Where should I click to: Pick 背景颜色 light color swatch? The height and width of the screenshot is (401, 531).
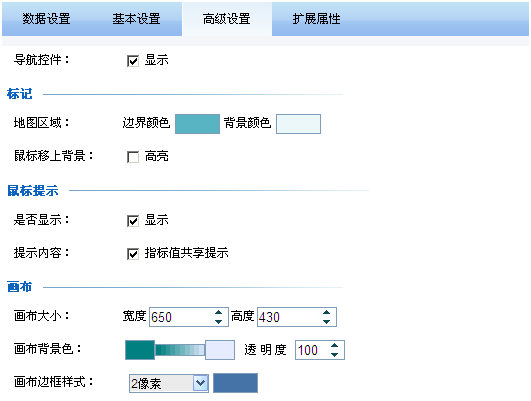[298, 124]
